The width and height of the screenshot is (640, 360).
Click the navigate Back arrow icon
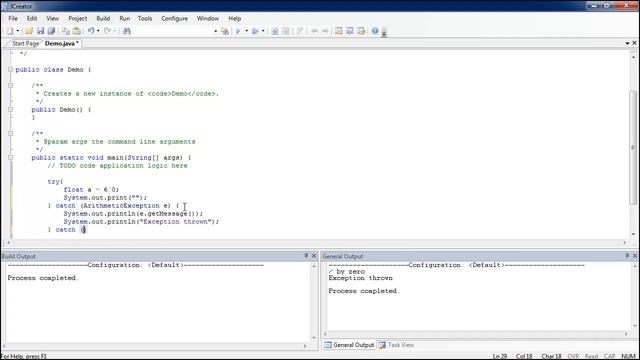pyautogui.click(x=314, y=31)
